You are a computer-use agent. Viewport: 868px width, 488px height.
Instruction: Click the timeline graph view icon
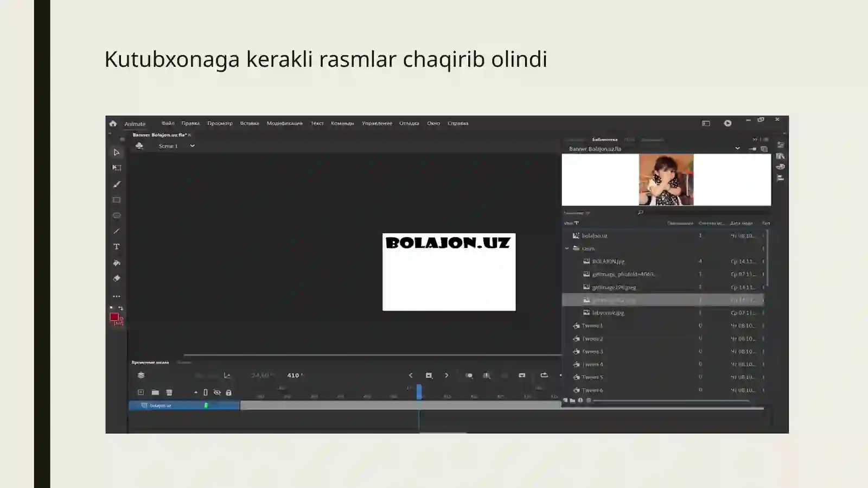point(227,375)
